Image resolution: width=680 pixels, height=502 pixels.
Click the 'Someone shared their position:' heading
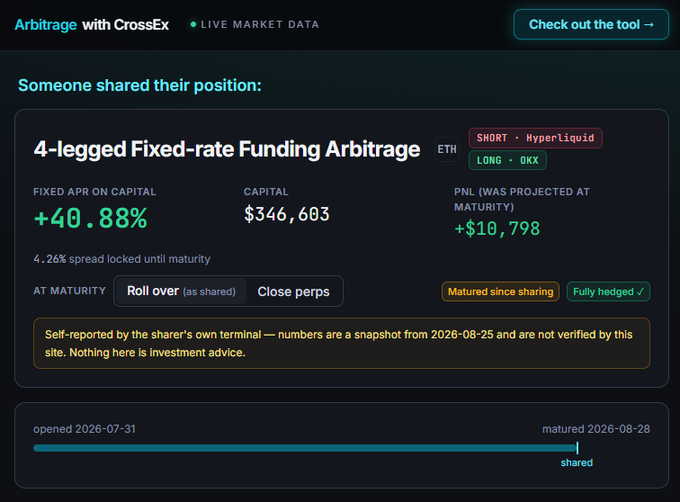[140, 85]
